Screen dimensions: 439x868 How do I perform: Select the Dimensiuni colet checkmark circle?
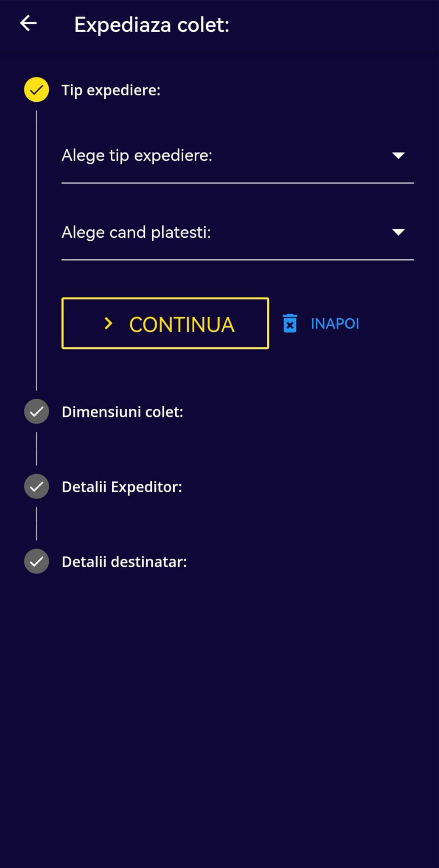(x=36, y=412)
